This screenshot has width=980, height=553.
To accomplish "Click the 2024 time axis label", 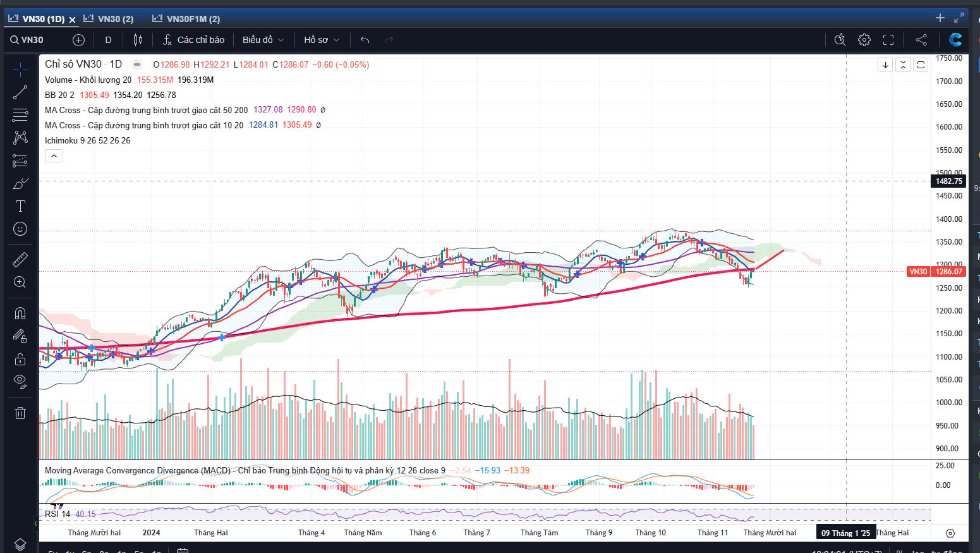I will click(x=151, y=533).
